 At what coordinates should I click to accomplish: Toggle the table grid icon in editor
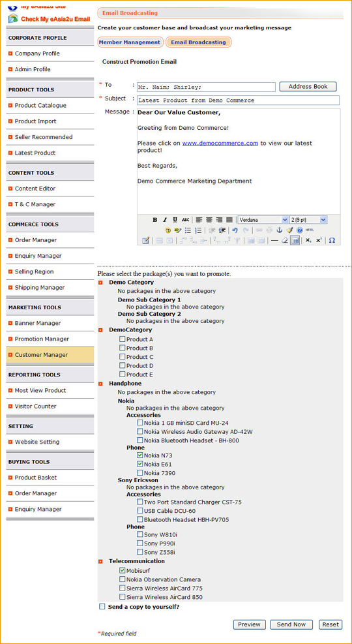tap(295, 241)
